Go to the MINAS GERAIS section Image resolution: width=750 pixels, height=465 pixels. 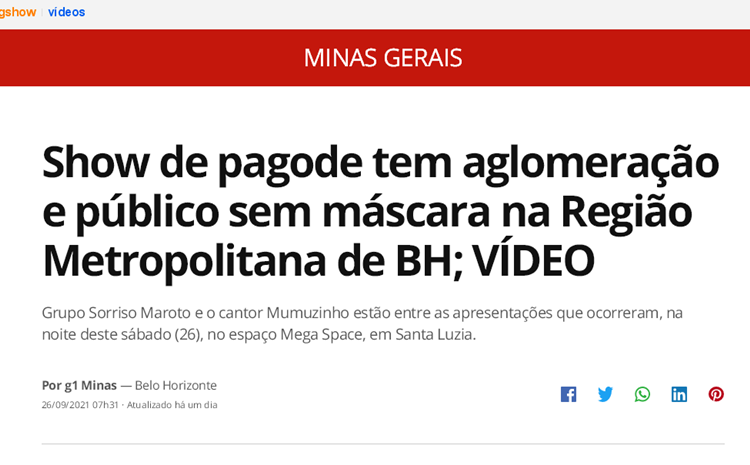pos(383,58)
